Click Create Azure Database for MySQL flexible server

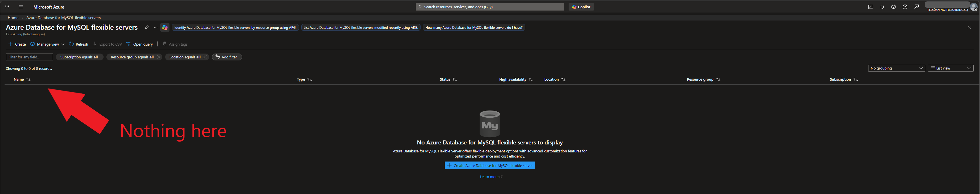coord(490,166)
